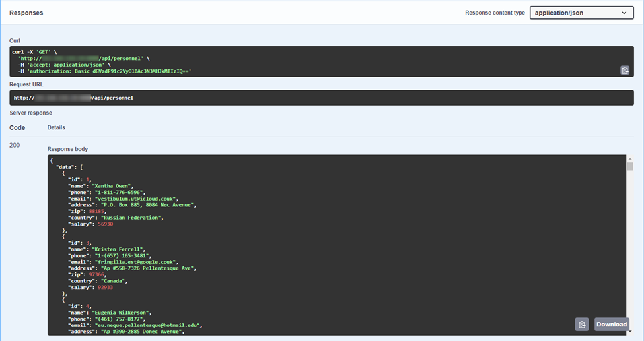644x341 pixels.
Task: Click the zip value 97366
Action: tap(96, 274)
